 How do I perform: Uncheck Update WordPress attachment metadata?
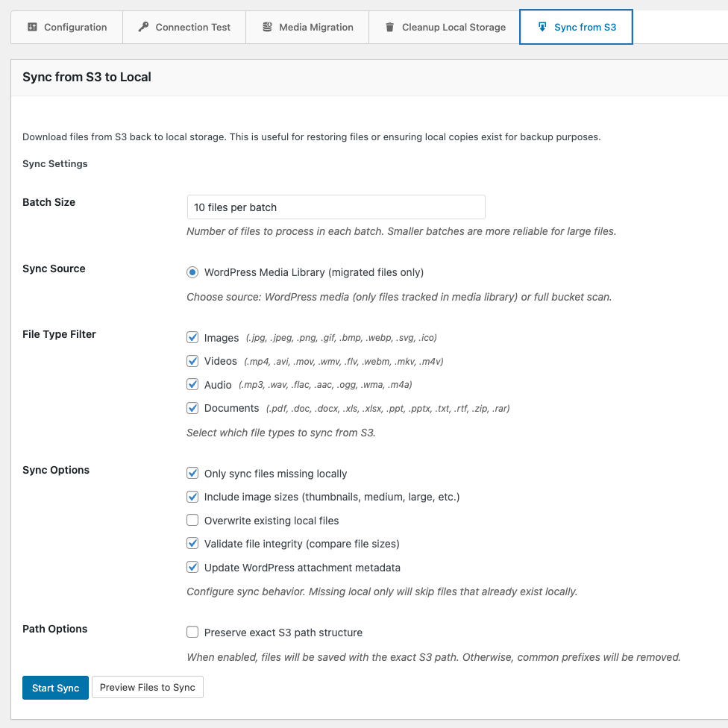pyautogui.click(x=192, y=568)
